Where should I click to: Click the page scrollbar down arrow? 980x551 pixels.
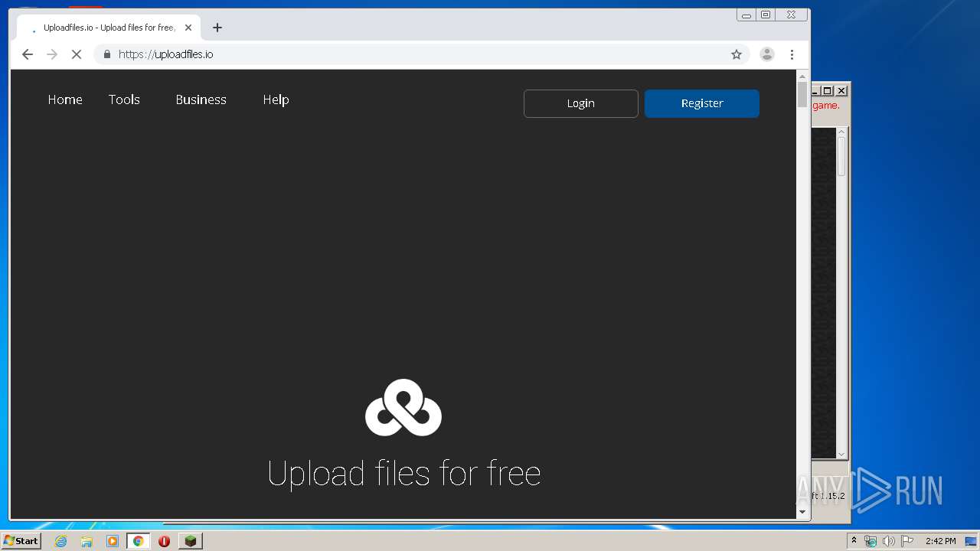click(x=802, y=511)
